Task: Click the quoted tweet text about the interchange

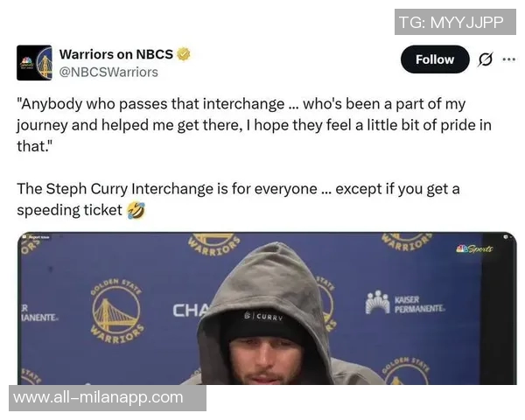Action: click(x=254, y=125)
